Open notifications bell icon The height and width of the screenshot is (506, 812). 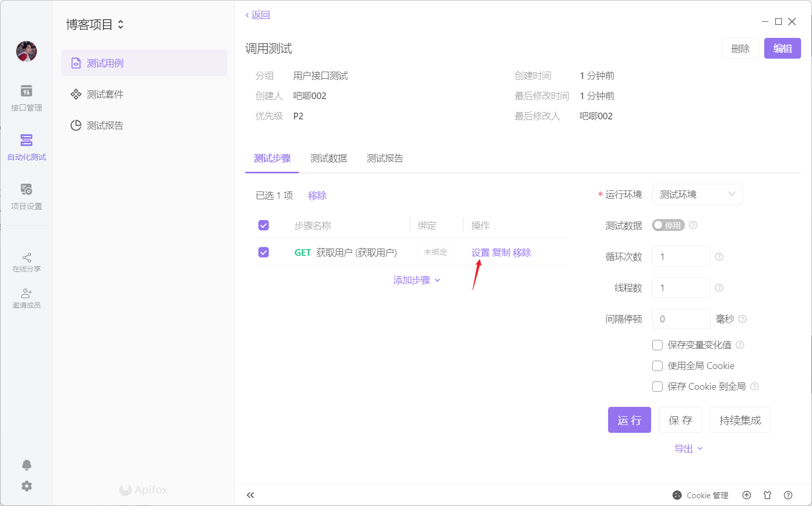point(26,464)
